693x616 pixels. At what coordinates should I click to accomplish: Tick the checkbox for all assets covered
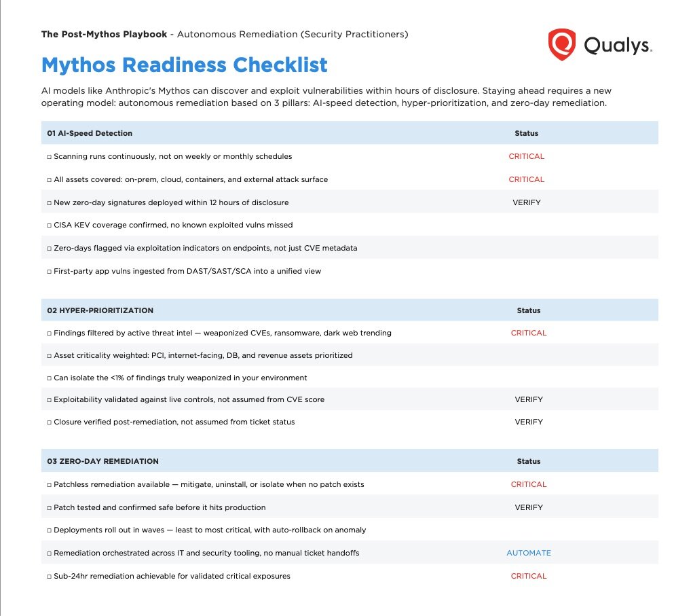pos(49,180)
